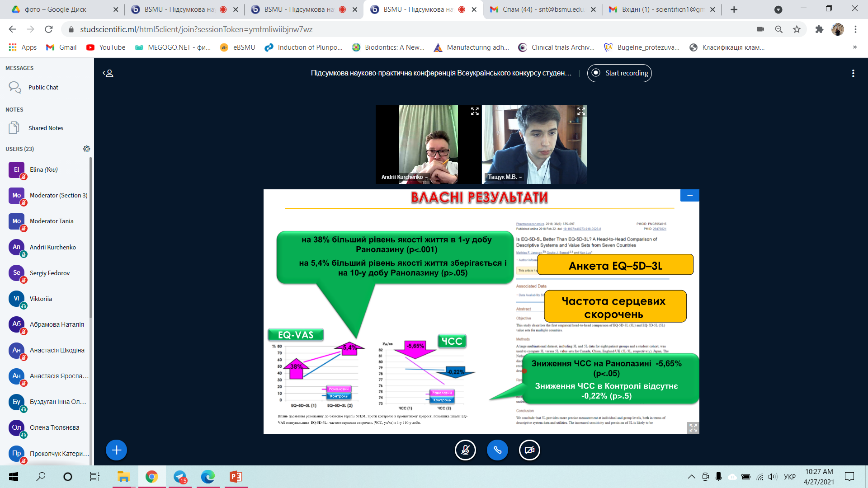Click the blue plus Actions button
The height and width of the screenshot is (488, 868).
[116, 450]
